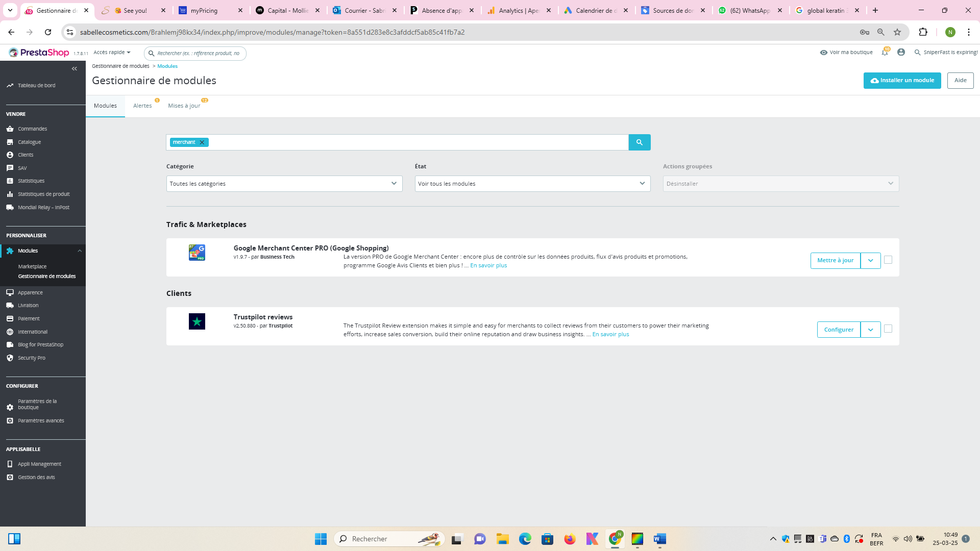Expand the arrow next to Configurer
980x551 pixels.
[870, 330]
